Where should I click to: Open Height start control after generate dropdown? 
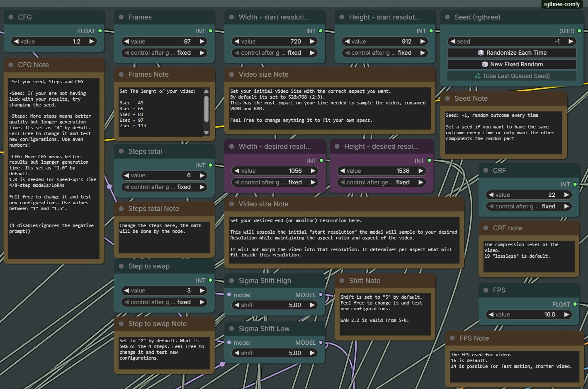click(x=385, y=53)
